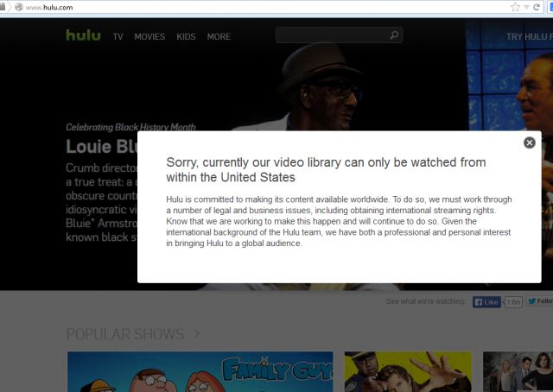
Task: Bookmark page with star icon
Action: click(x=515, y=7)
